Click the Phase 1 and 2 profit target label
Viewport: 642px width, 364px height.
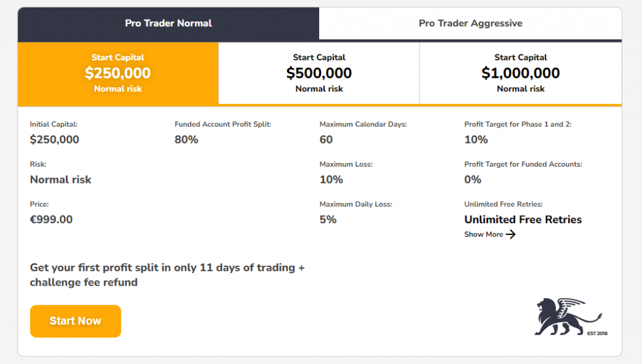[x=518, y=124]
